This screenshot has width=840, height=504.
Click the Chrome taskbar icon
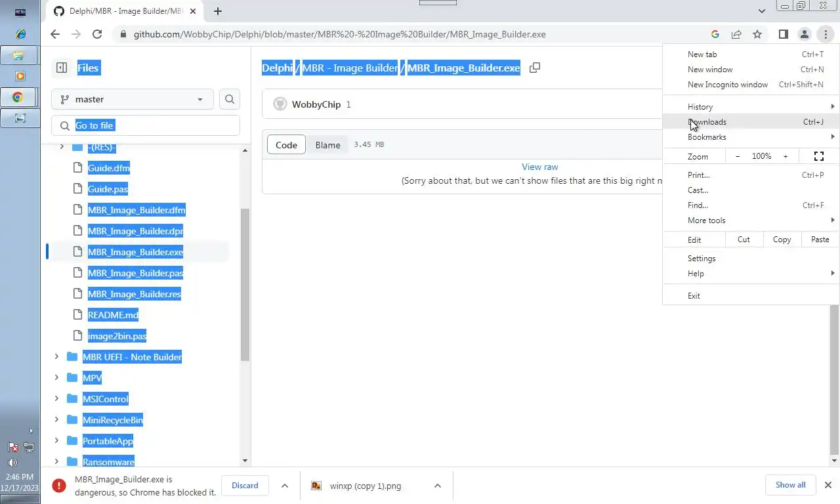click(20, 97)
